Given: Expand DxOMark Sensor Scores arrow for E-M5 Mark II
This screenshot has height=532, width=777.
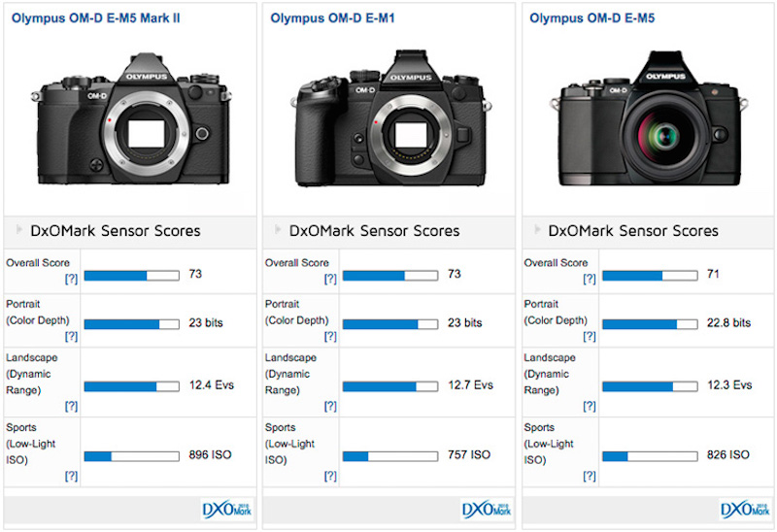Looking at the screenshot, I should click(18, 231).
